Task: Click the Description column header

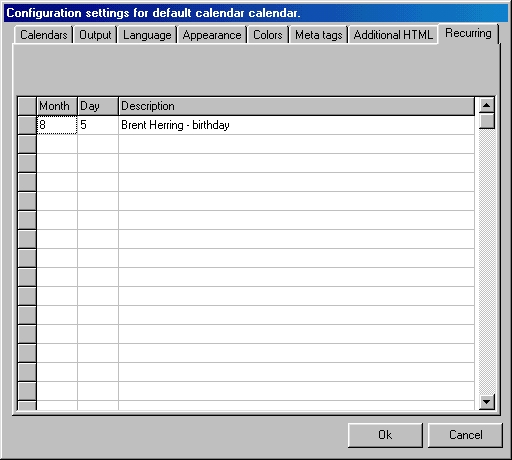Action: 297,106
